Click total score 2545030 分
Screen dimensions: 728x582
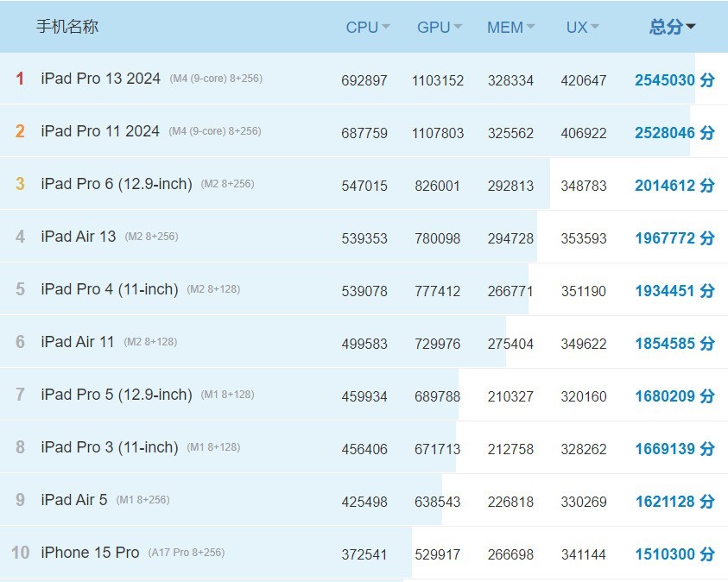tap(674, 79)
